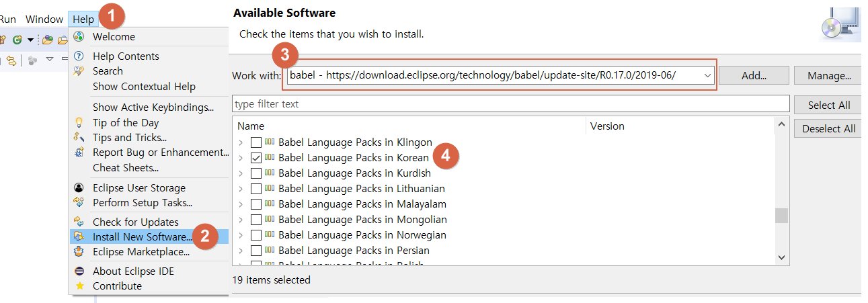The image size is (868, 303).
Task: Click the Korean language pack category icon
Action: (x=270, y=158)
